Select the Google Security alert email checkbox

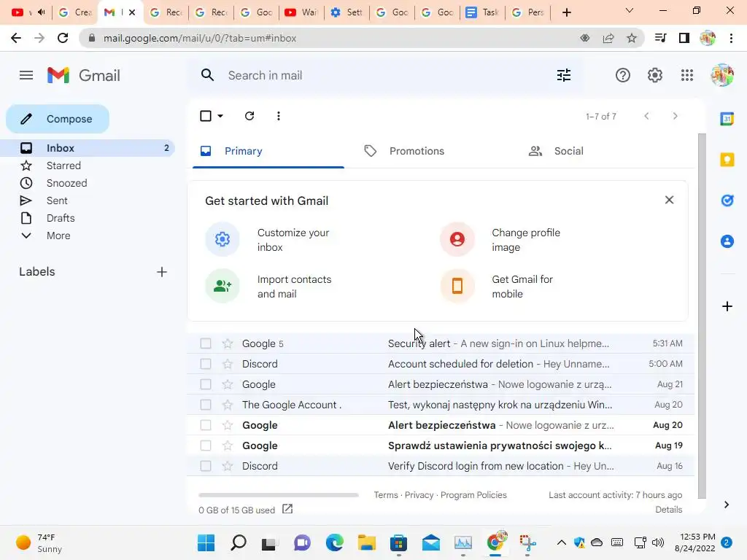(205, 343)
